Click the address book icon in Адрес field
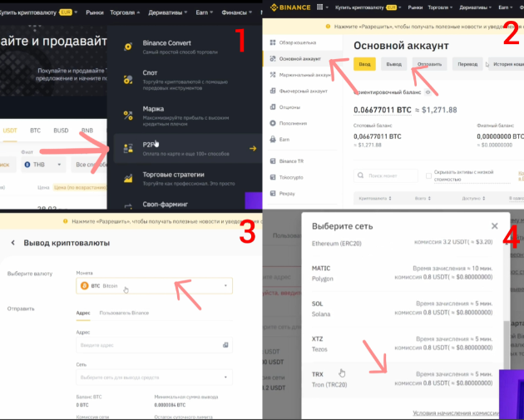The height and width of the screenshot is (420, 524). click(x=225, y=345)
